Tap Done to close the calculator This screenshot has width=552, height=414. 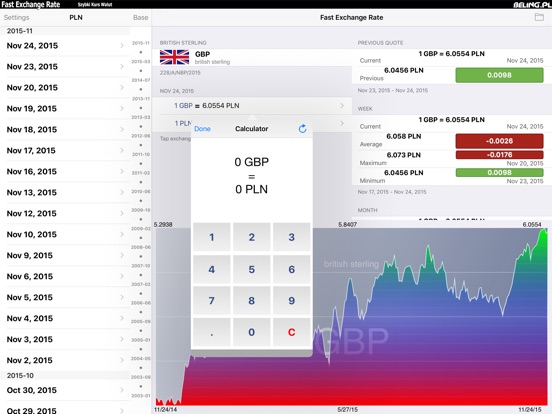click(202, 129)
